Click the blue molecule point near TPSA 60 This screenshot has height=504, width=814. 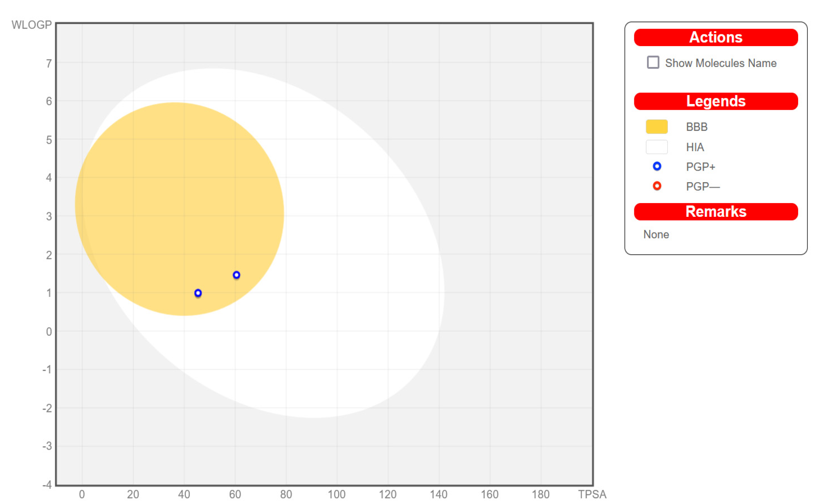click(236, 275)
